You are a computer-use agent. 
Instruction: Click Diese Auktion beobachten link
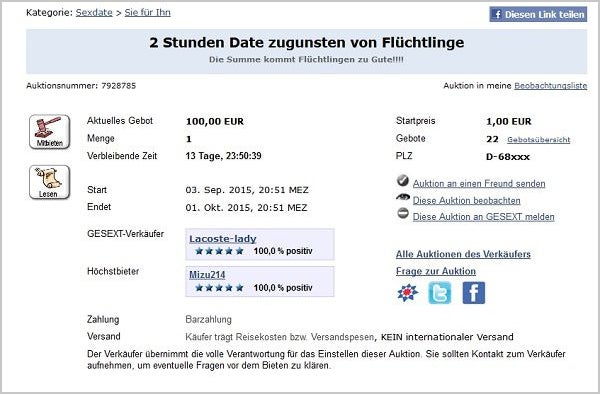[x=466, y=200]
